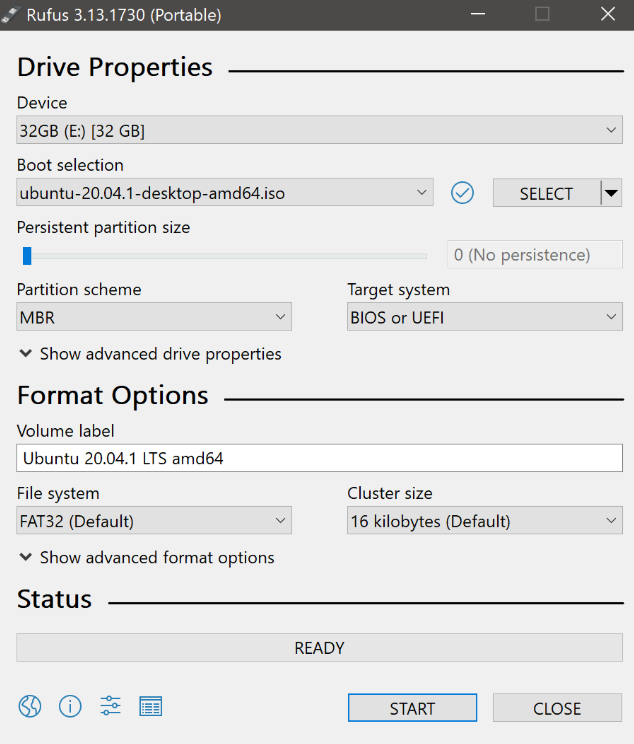
Task: Click the Device label text
Action: coord(42,103)
